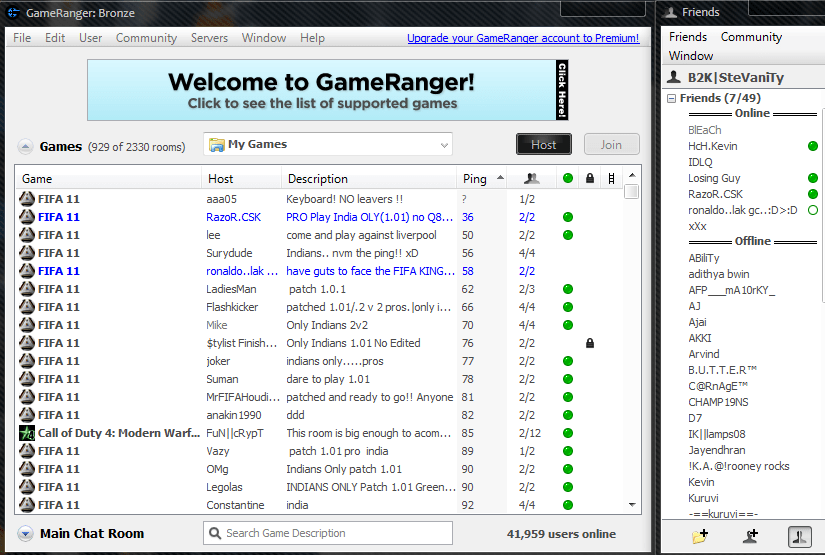The height and width of the screenshot is (555, 825).
Task: Click the Friends window title icon
Action: 671,12
